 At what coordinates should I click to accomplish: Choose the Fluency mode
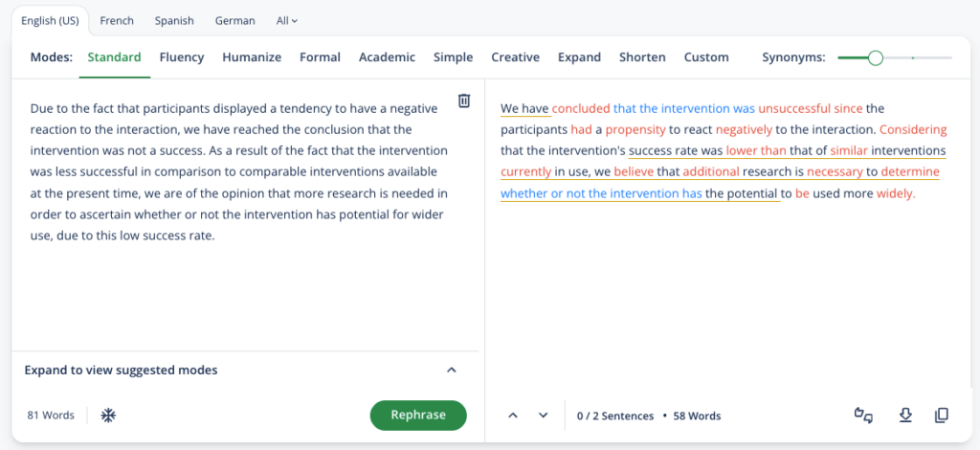tap(182, 57)
